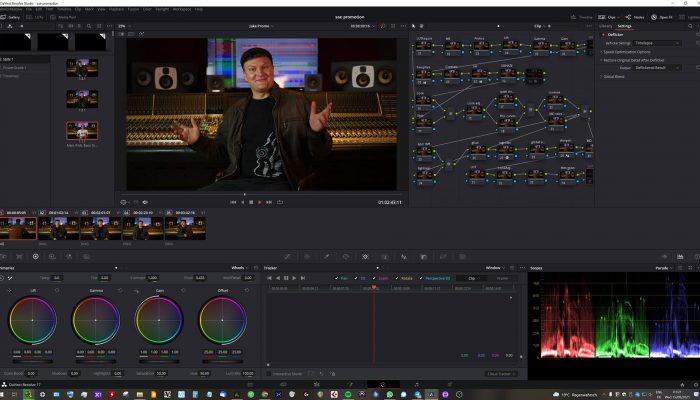This screenshot has width=700, height=400.
Task: Enable the Interactive Mode checkbox
Action: point(268,374)
